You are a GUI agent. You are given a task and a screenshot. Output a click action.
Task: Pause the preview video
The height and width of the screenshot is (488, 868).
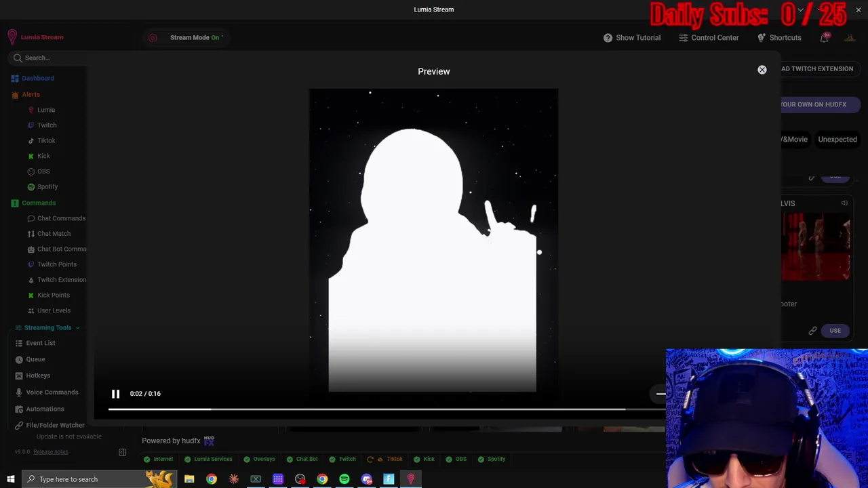coord(115,394)
